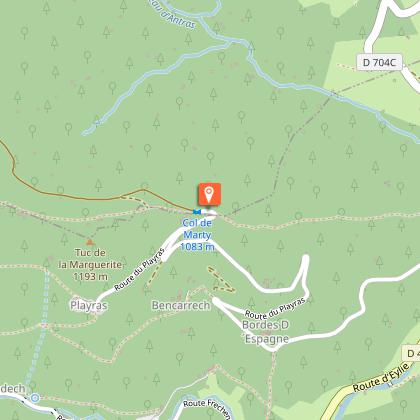Click the Route d'Eylie road label
This screenshot has width=420, height=420.
point(381,378)
